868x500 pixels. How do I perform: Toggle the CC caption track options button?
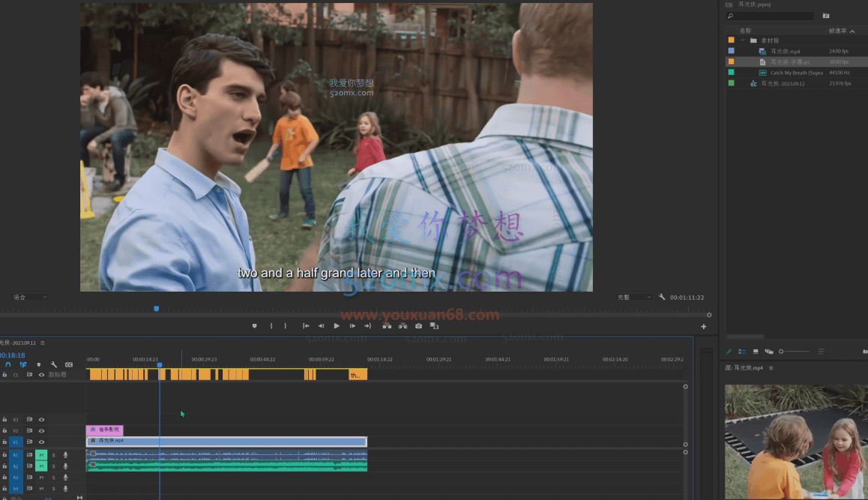coord(69,365)
